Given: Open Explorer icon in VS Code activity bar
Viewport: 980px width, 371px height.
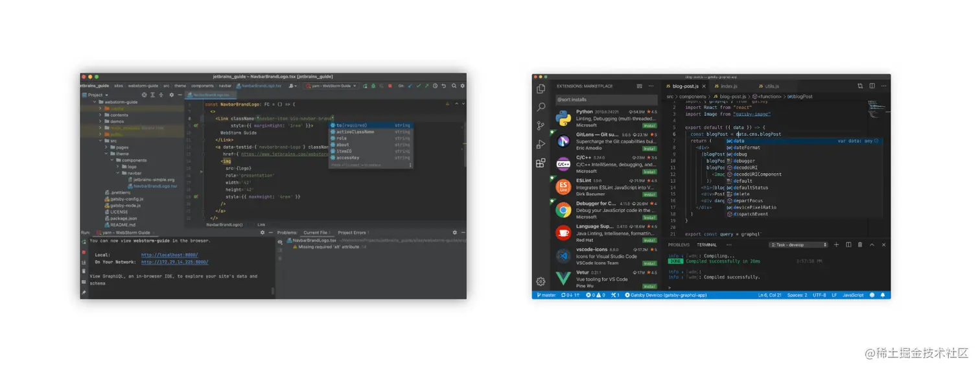Looking at the screenshot, I should [x=541, y=89].
